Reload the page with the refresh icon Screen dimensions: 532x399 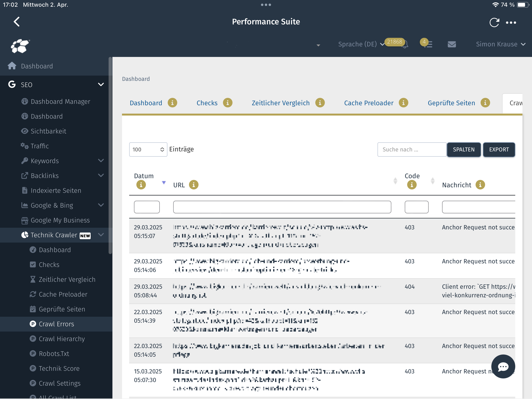pos(494,22)
